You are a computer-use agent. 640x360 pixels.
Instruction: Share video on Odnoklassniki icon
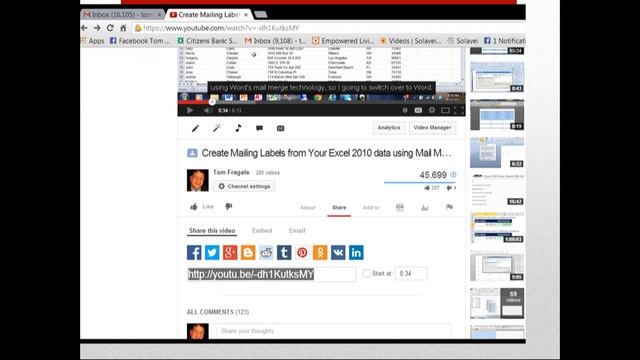320,253
